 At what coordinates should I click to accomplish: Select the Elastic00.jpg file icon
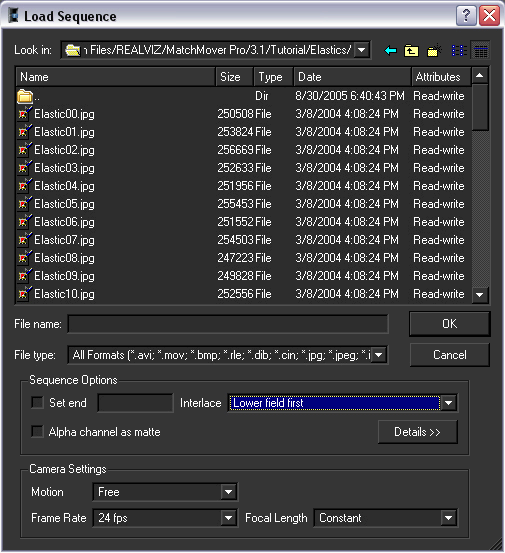[x=24, y=114]
